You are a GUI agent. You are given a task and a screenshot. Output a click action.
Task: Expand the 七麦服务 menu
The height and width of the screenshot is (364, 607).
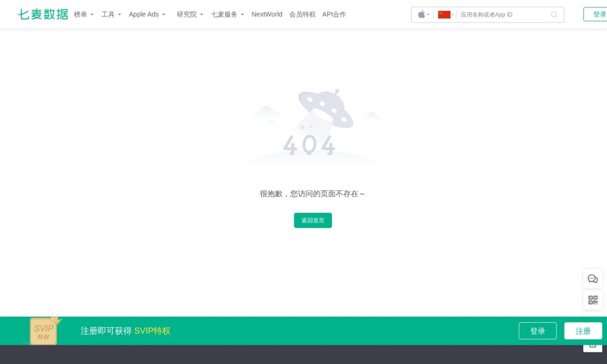pyautogui.click(x=227, y=15)
